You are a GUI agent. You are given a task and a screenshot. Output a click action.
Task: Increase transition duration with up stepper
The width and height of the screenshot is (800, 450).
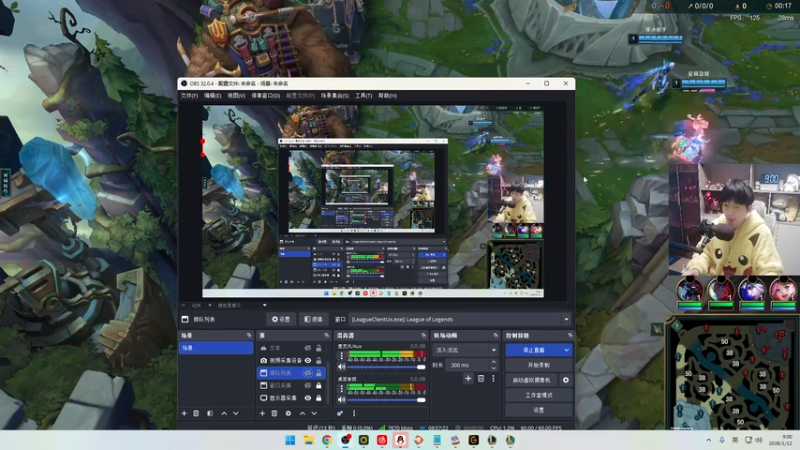tap(493, 362)
